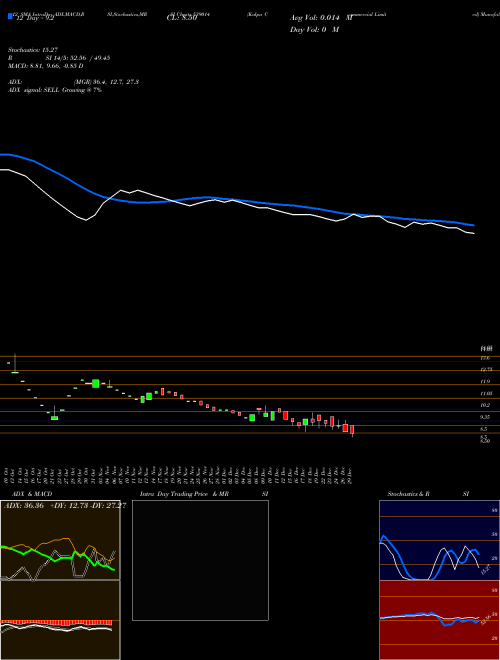Click the blue 12 Day SMA legend square
The width and height of the screenshot is (500, 660).
(10, 16)
